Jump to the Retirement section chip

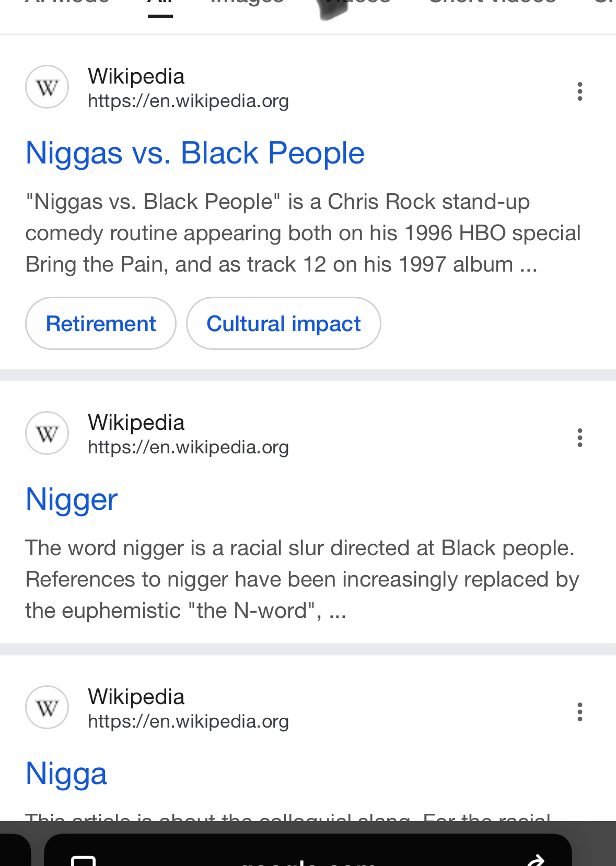coord(101,324)
